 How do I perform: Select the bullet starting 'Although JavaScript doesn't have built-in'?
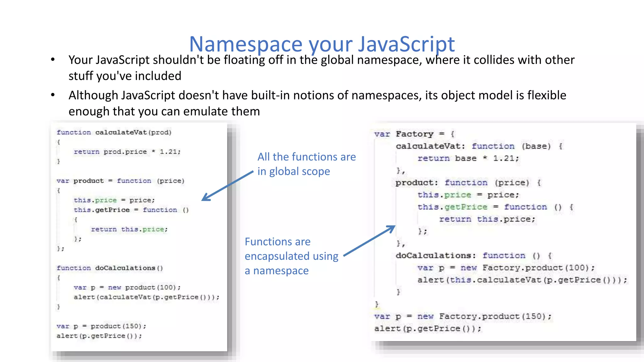(317, 103)
